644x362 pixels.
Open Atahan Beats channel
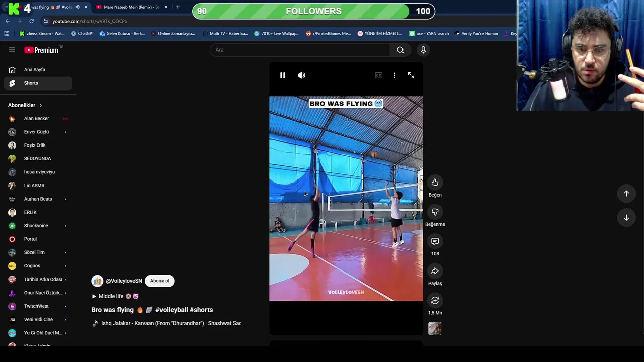coord(38,199)
